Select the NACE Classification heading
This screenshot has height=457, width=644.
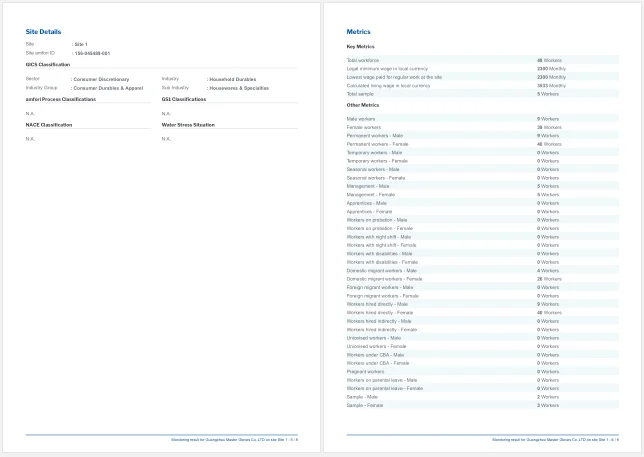[x=49, y=125]
